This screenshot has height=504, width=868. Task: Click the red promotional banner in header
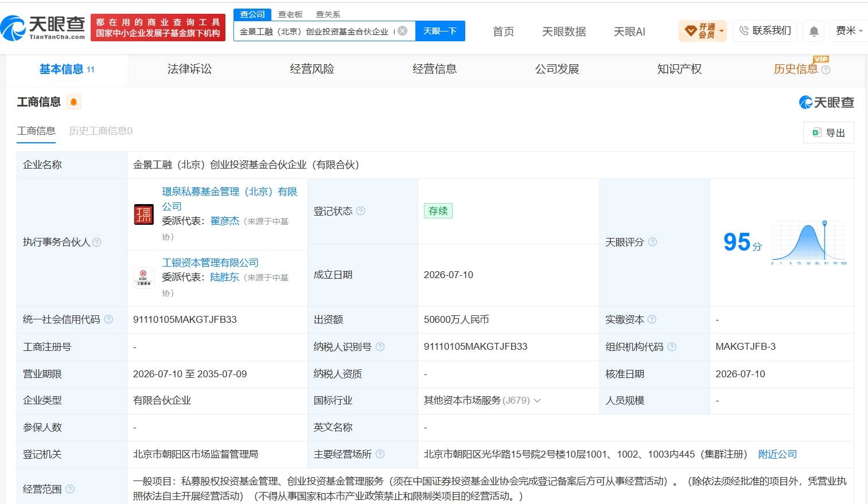[x=158, y=28]
